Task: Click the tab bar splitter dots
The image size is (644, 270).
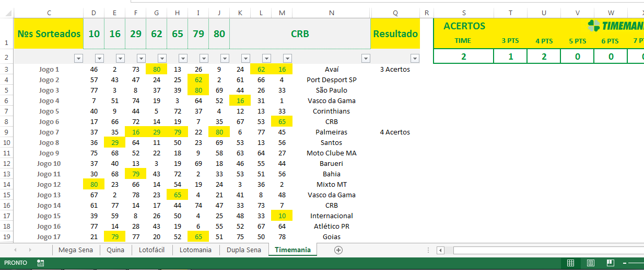Action: [428, 250]
